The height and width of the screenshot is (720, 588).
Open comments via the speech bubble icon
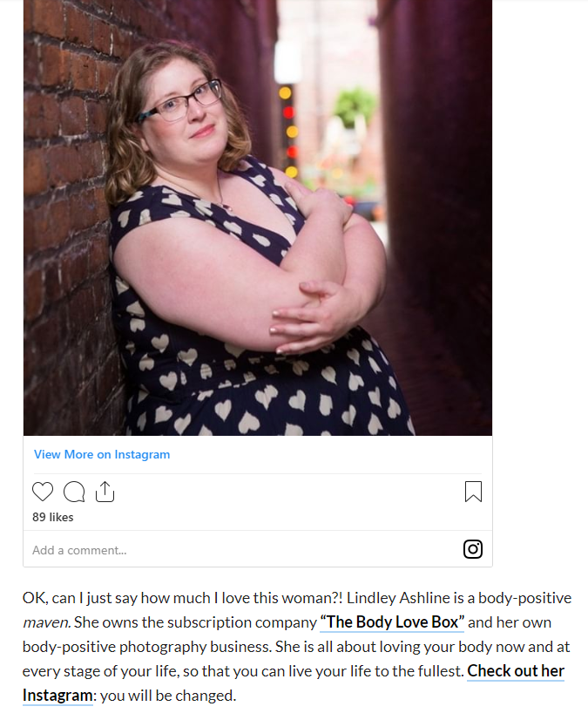point(74,492)
